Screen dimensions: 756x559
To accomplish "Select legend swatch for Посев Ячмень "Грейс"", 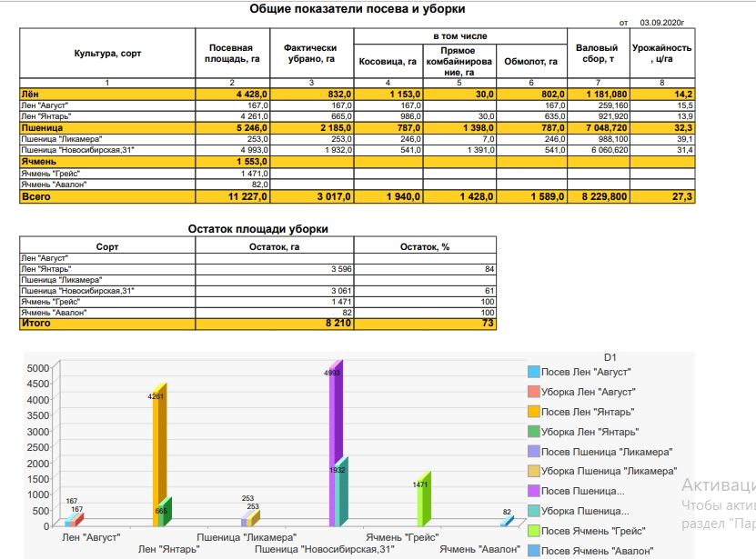I will pos(534,531).
